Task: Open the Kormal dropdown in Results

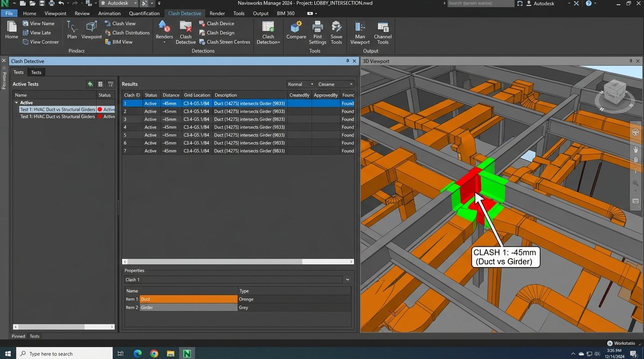Action: (300, 84)
